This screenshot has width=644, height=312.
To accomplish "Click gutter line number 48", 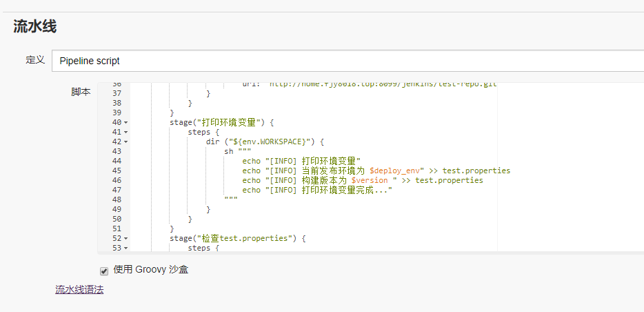I will (116, 199).
